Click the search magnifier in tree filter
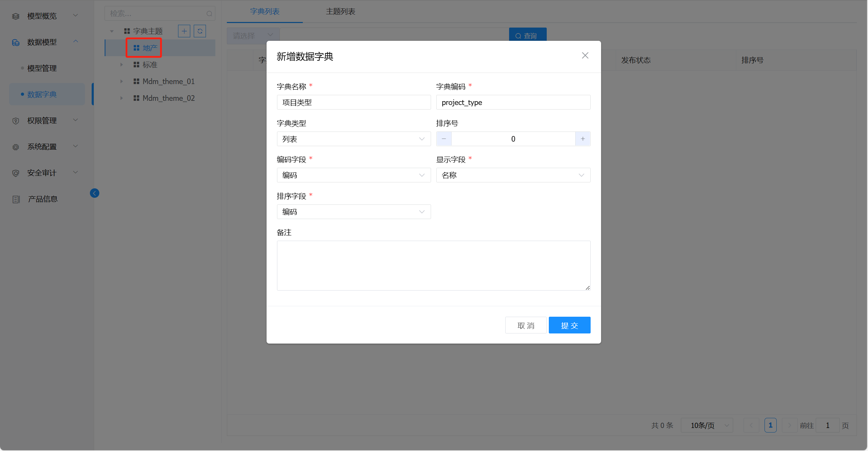868x451 pixels. (x=209, y=14)
